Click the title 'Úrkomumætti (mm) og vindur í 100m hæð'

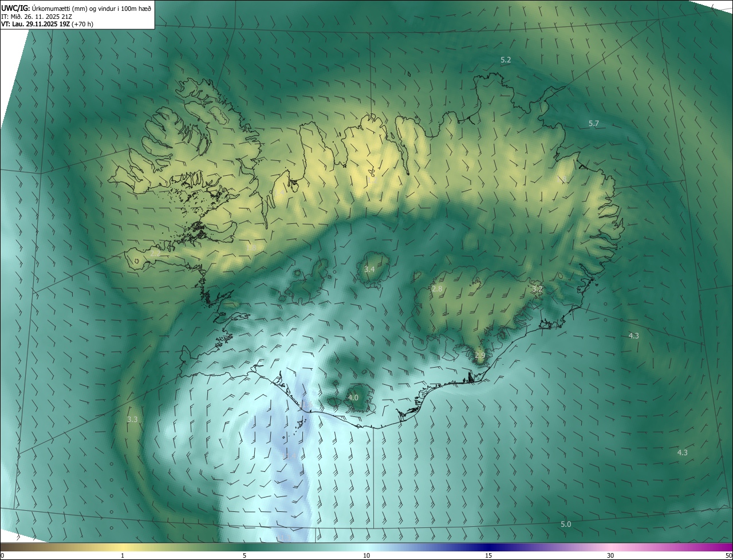90,8
